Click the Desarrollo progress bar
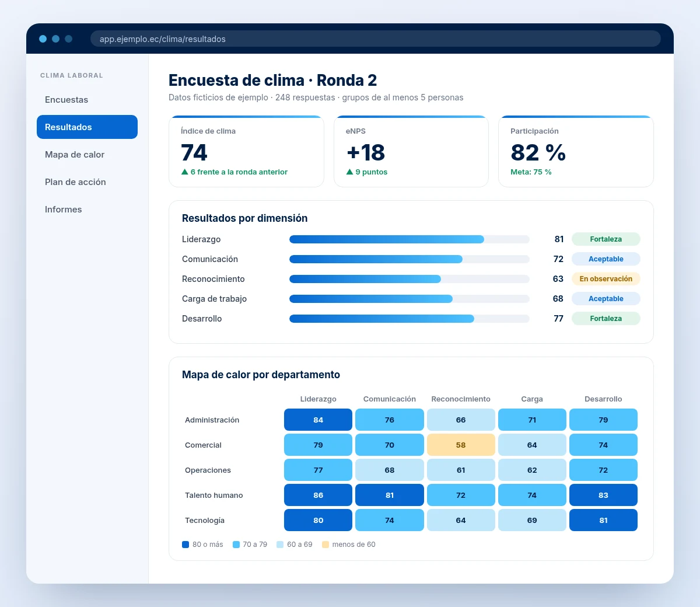Viewport: 700px width, 607px height. [409, 319]
